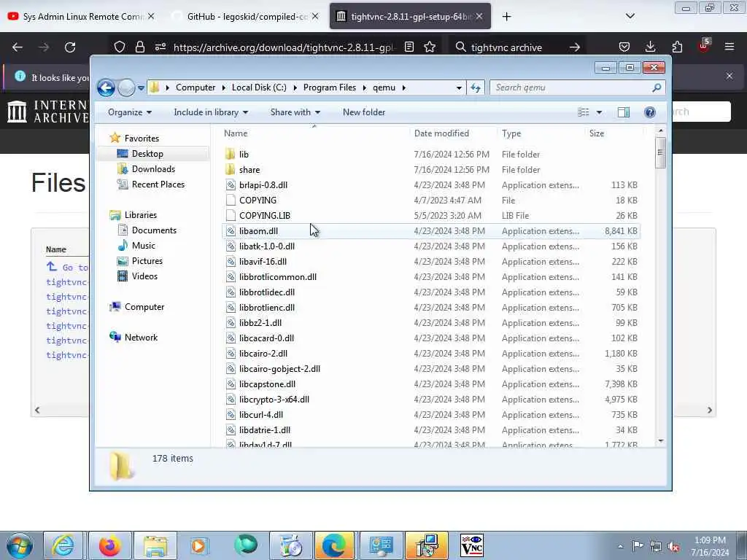Select the libaom.dll file
Screen dimensions: 747x560
259,231
